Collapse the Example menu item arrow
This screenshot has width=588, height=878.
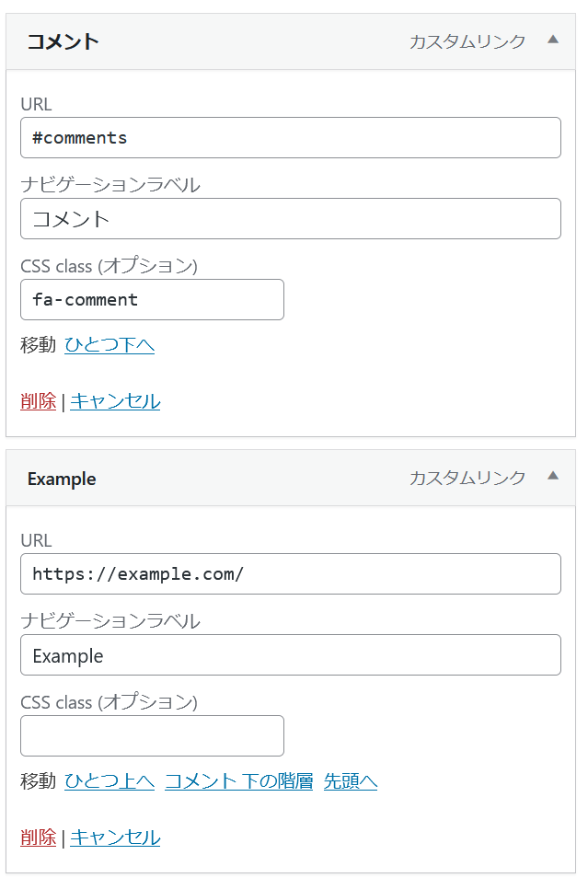tap(552, 476)
